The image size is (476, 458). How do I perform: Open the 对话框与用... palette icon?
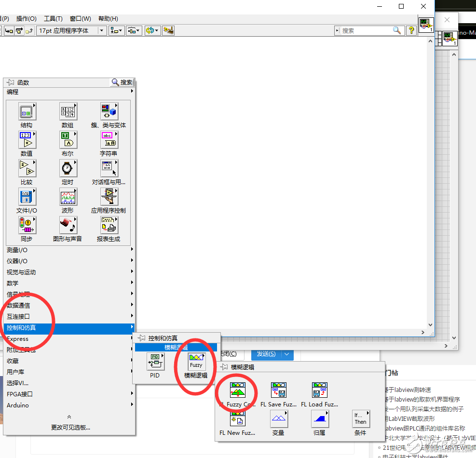(109, 168)
